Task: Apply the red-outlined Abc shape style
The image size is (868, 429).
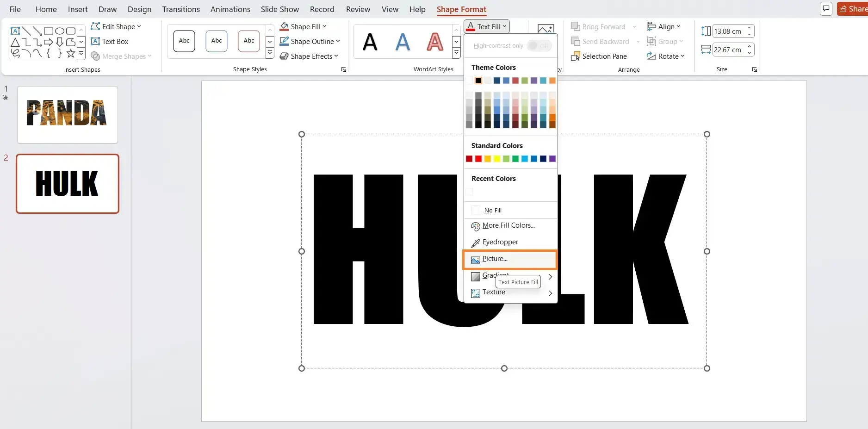Action: pos(249,41)
